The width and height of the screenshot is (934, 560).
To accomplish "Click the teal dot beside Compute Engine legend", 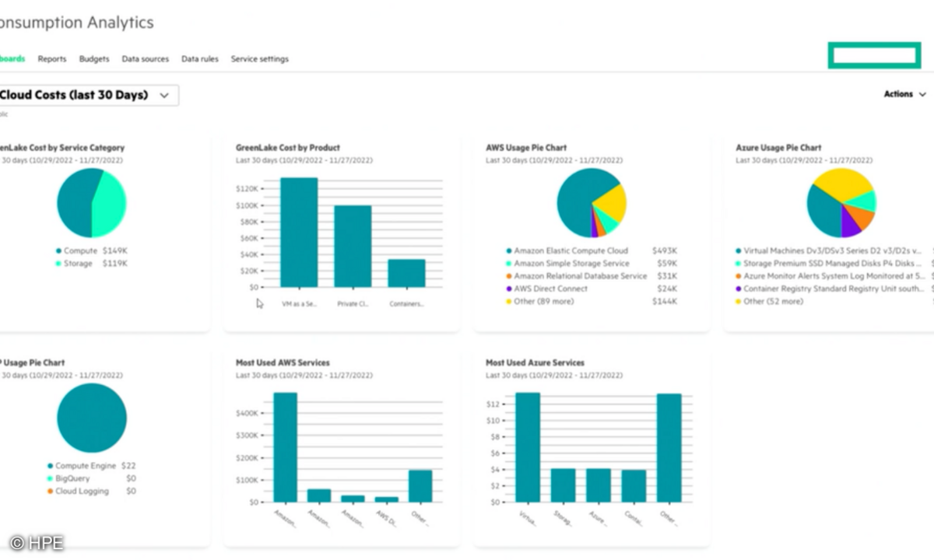I will 50,466.
